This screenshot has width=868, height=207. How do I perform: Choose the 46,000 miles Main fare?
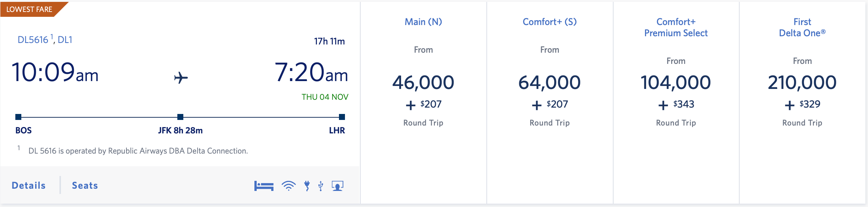[423, 83]
